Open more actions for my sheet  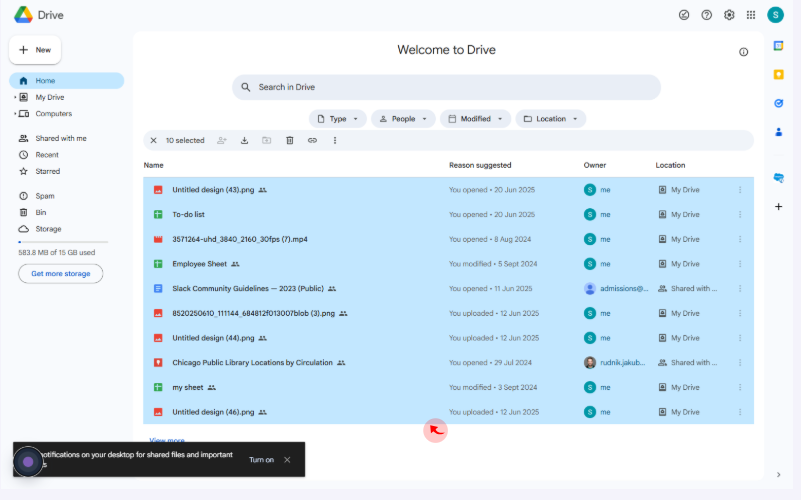[x=740, y=388]
